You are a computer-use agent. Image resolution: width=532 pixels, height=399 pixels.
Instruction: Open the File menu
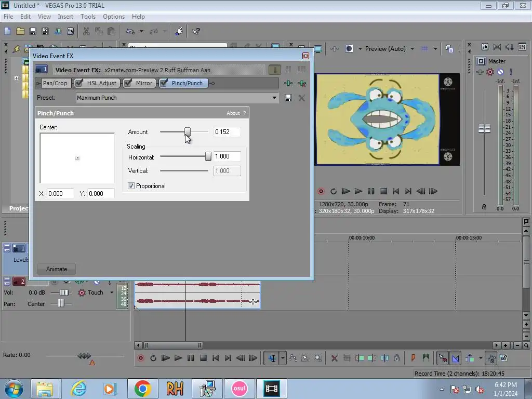tap(8, 16)
